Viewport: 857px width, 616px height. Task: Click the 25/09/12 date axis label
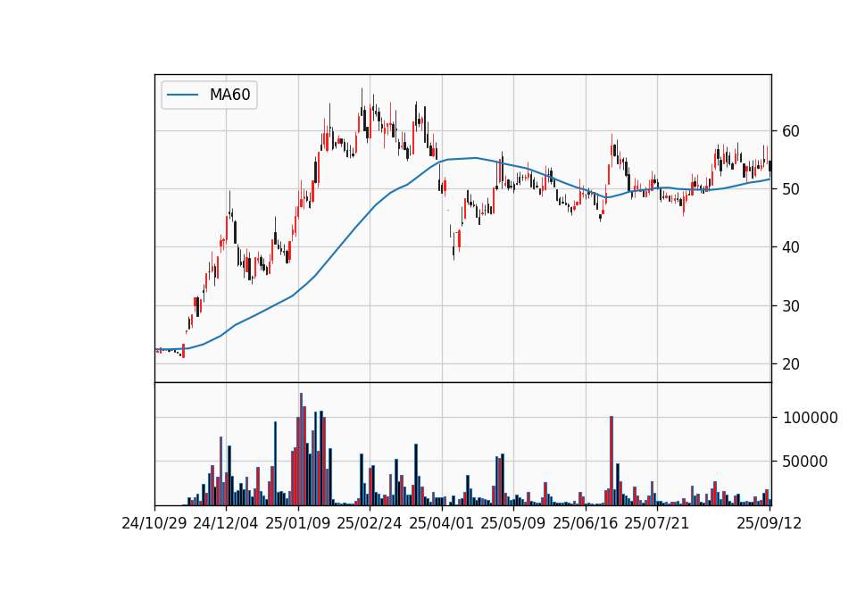pos(770,523)
